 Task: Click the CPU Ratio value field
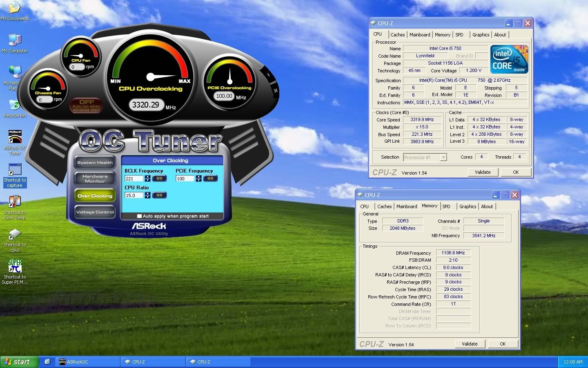(134, 195)
